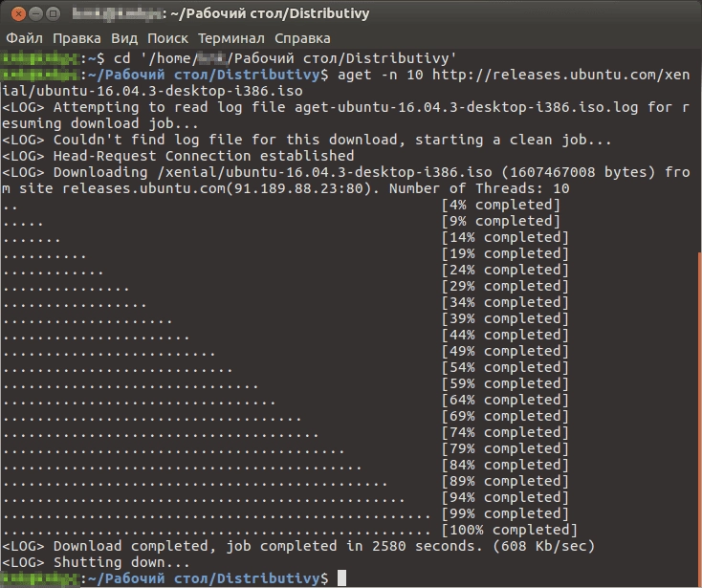The image size is (702, 588).
Task: Open the Файл menu
Action: click(24, 38)
